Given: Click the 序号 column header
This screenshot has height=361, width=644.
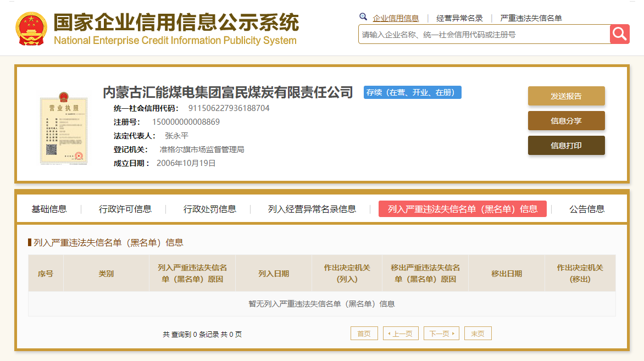Looking at the screenshot, I should [46, 274].
